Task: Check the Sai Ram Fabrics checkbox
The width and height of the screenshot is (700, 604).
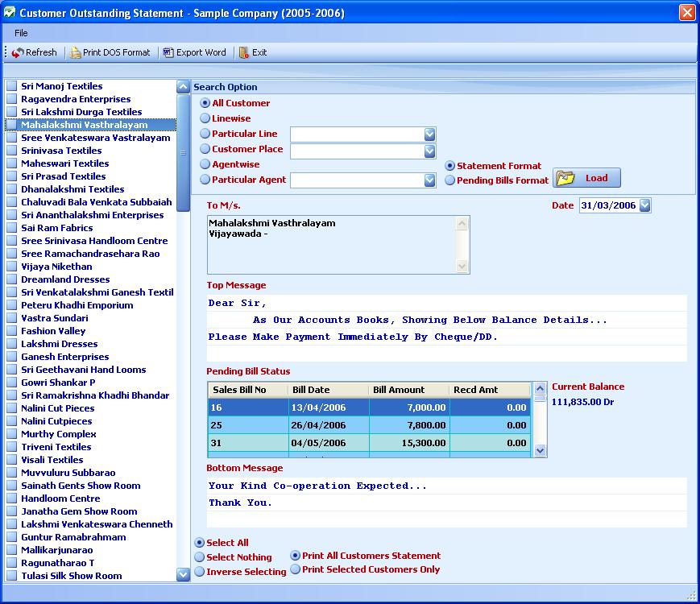Action: coord(12,228)
